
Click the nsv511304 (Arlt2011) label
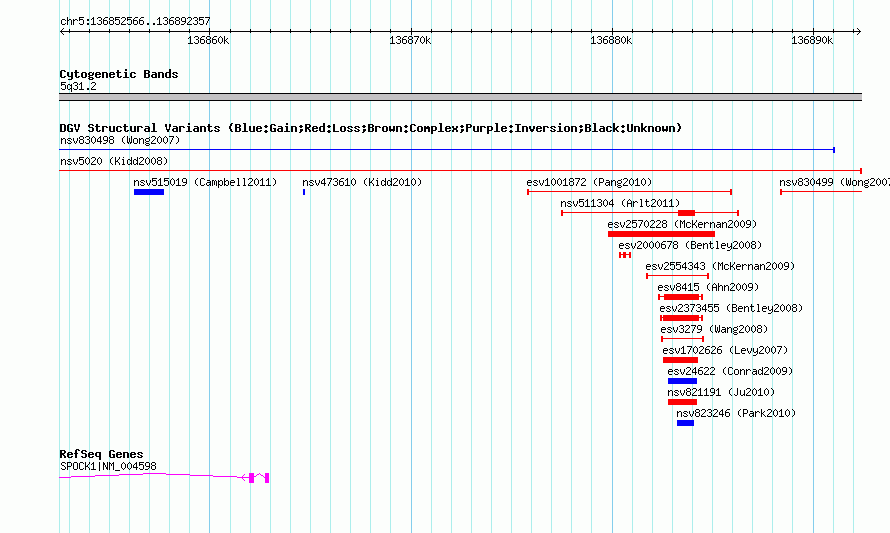(620, 203)
